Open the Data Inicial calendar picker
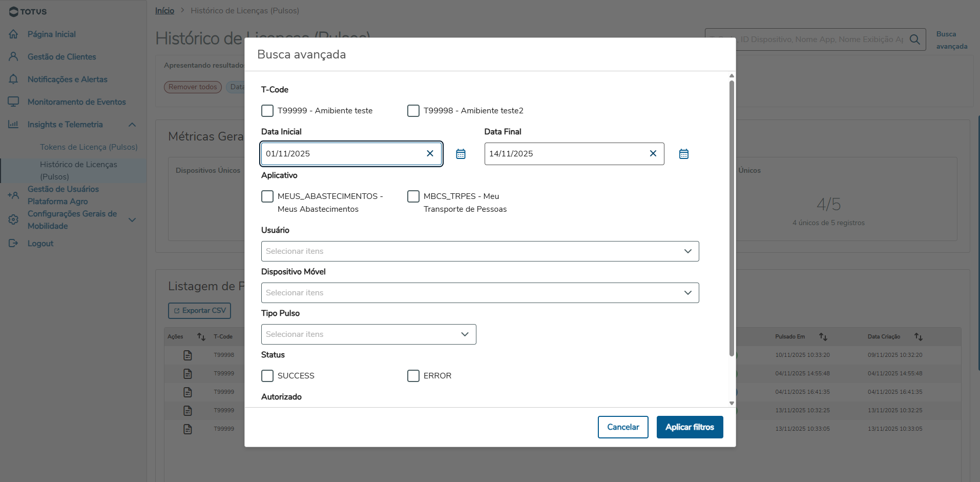This screenshot has height=482, width=980. click(461, 154)
